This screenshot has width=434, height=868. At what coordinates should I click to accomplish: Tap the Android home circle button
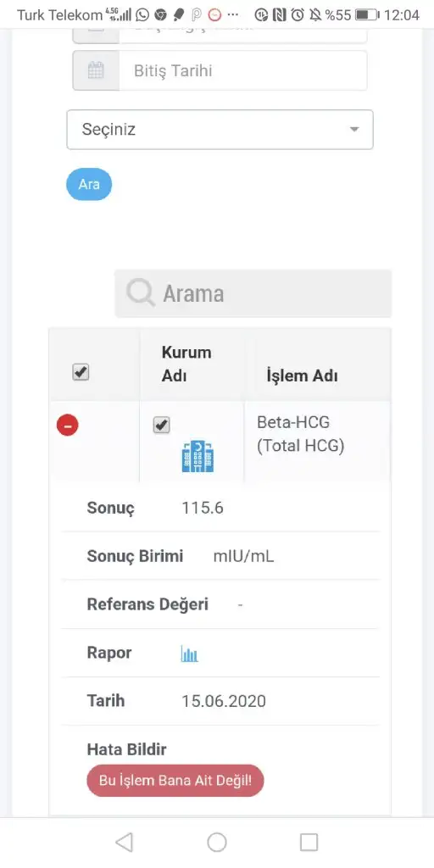(217, 842)
